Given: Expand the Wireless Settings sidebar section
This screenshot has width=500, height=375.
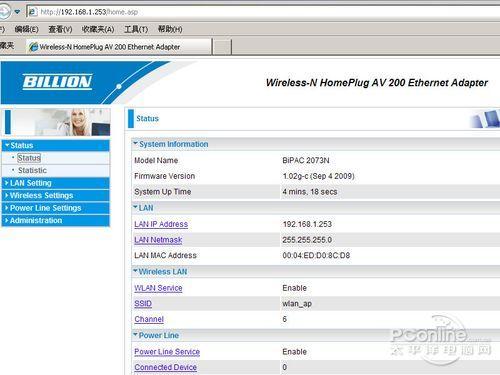Looking at the screenshot, I should pyautogui.click(x=56, y=195).
